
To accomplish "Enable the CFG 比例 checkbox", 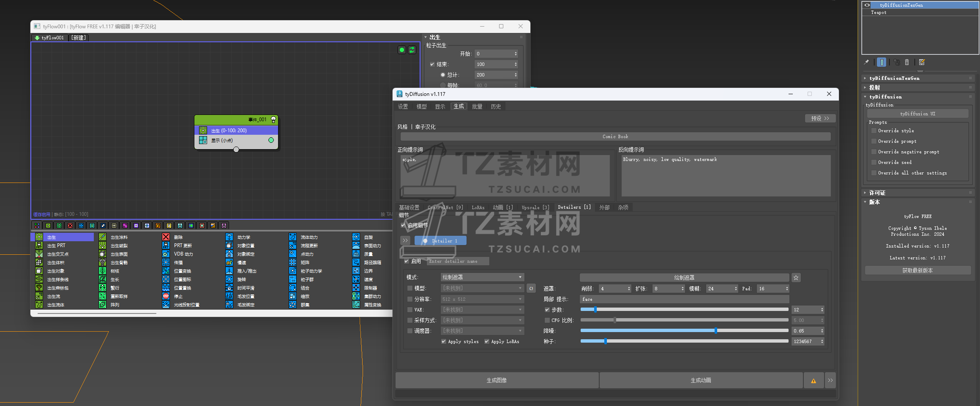I will pyautogui.click(x=547, y=320).
